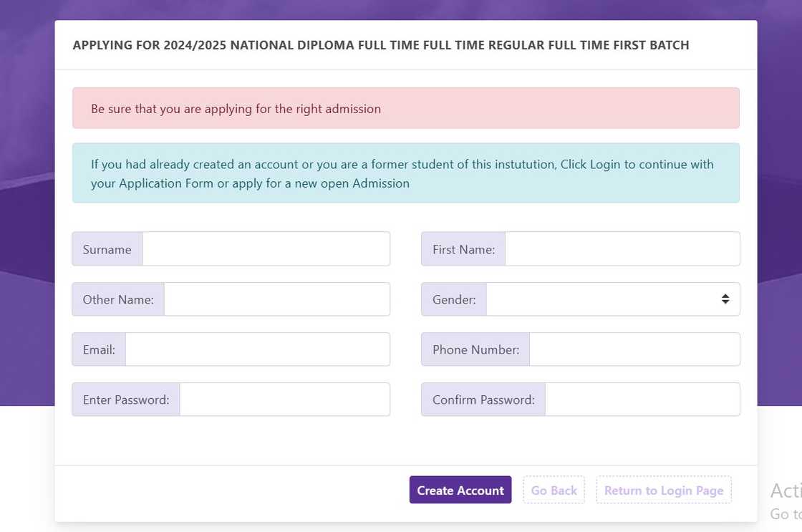Click the Gender field label
Screen dimensions: 802x532
point(453,299)
